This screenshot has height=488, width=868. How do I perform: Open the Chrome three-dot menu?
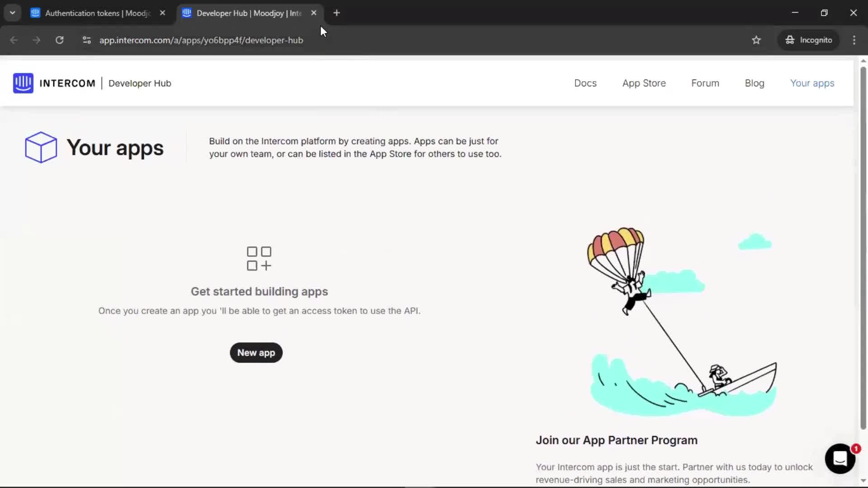pyautogui.click(x=854, y=40)
